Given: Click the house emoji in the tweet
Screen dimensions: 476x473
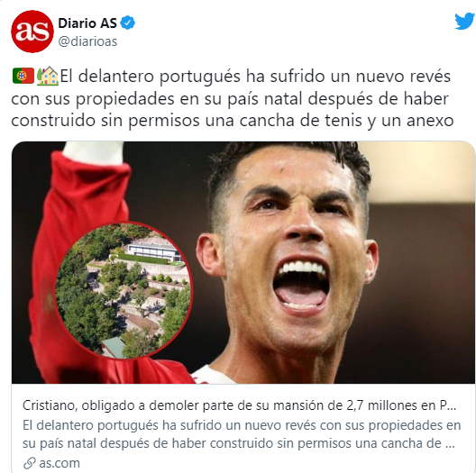Looking at the screenshot, I should [x=48, y=76].
